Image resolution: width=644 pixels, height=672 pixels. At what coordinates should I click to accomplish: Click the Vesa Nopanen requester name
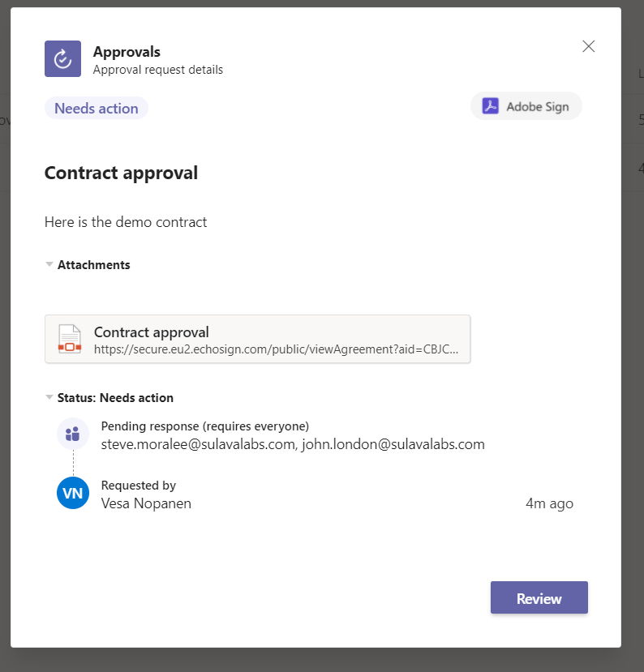(x=146, y=503)
